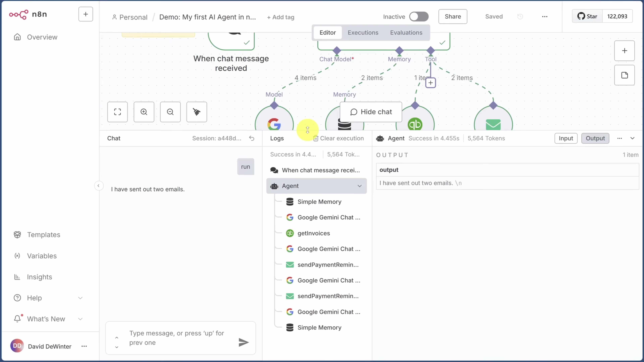Image resolution: width=644 pixels, height=362 pixels.
Task: Open the David DeWinter user options menu
Action: 84,346
